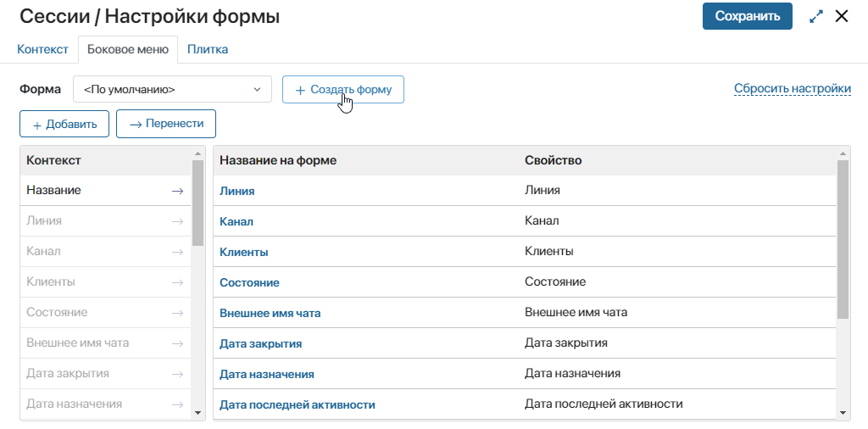
Task: Open the Форма dropdown set to По умолчанию
Action: [x=172, y=89]
